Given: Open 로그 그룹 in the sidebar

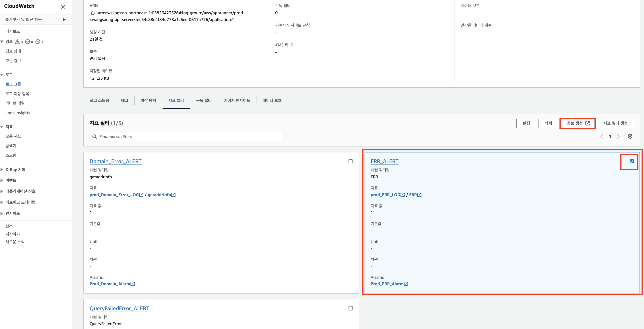Looking at the screenshot, I should pos(13,84).
